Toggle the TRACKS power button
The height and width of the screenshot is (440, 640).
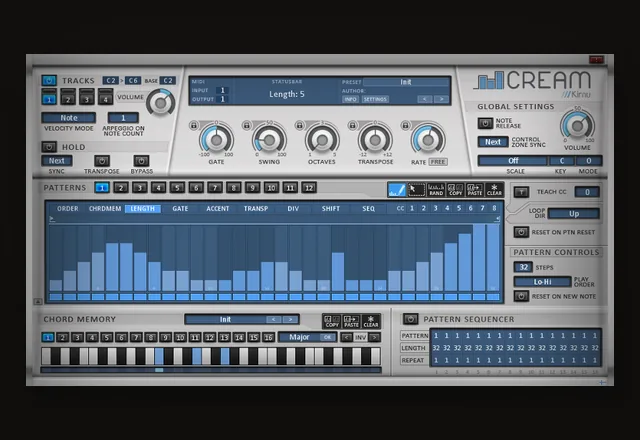49,80
